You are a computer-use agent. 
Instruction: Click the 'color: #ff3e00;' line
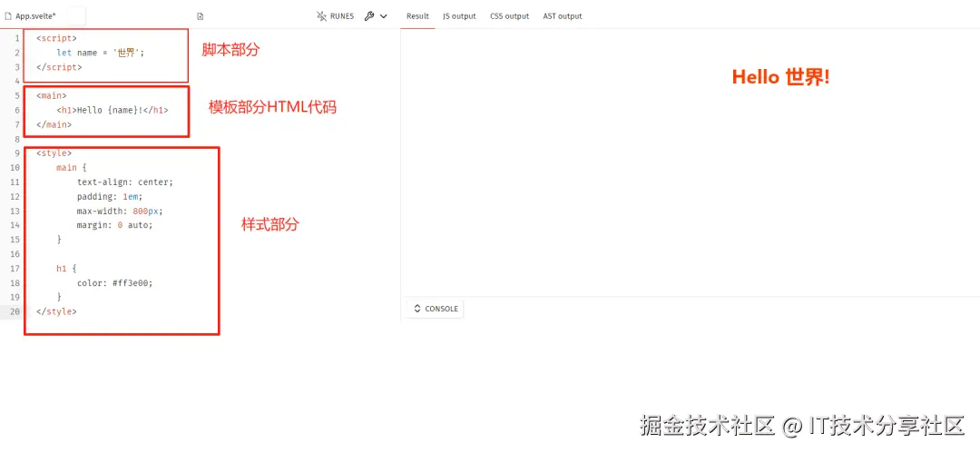point(115,282)
